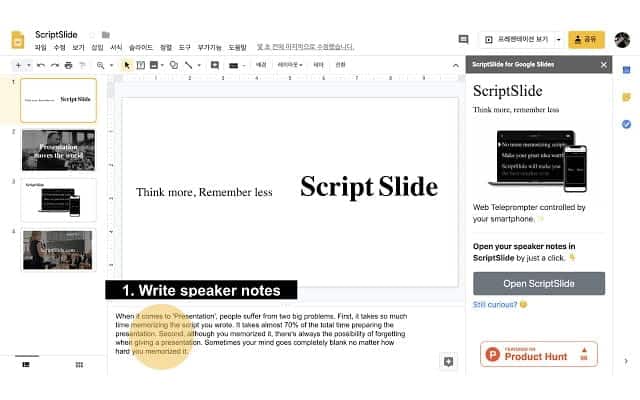Open the 파일 menu
Image resolution: width=640 pixels, height=400 pixels.
point(40,47)
